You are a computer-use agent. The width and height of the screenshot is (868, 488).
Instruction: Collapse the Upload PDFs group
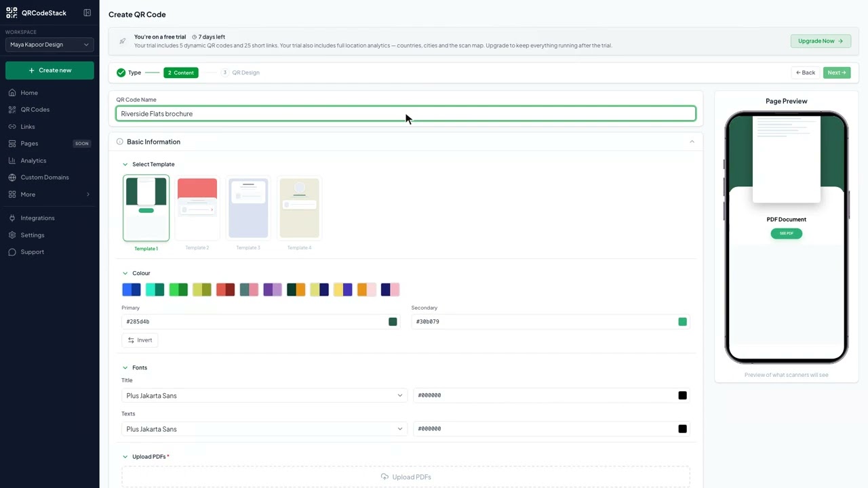(125, 457)
